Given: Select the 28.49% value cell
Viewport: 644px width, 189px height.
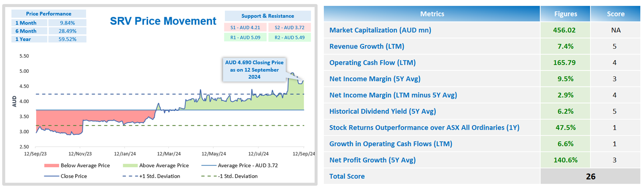Looking at the screenshot, I should click(x=67, y=31).
